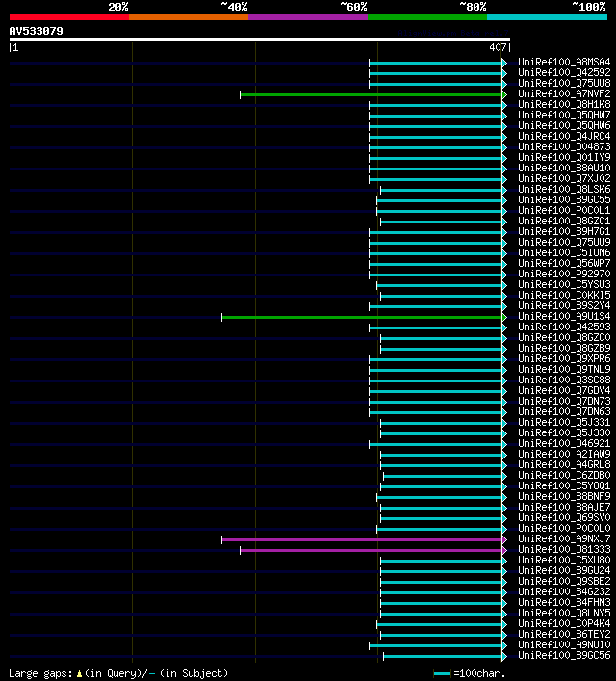This screenshot has width=616, height=681.
Task: Open the UniRef100_Q75UU8 hit label
Action: click(x=564, y=83)
